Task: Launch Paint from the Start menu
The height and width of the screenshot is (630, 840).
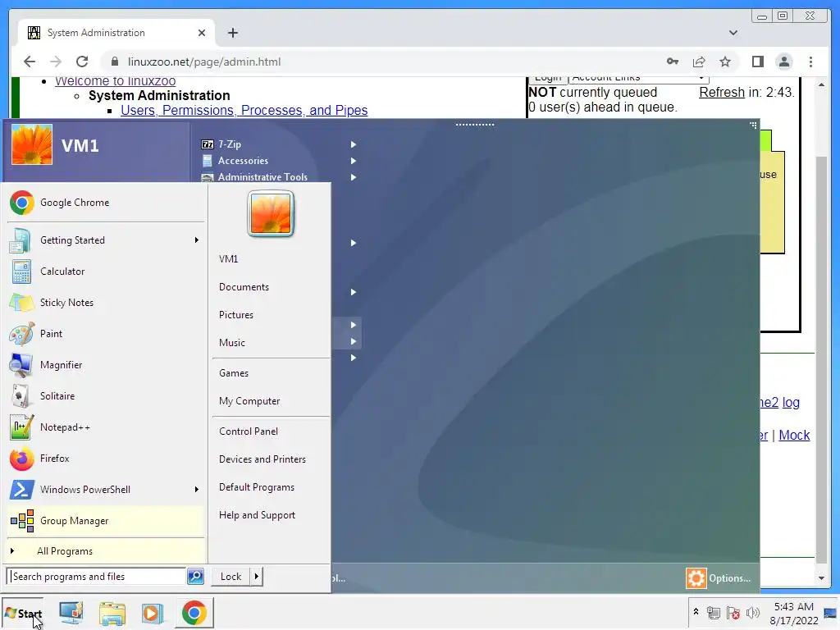Action: [x=106, y=333]
